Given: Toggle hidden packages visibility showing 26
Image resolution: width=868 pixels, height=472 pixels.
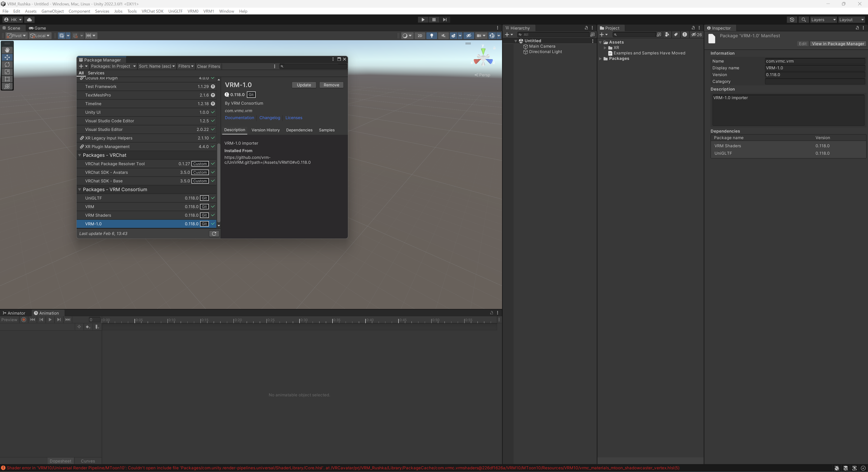Looking at the screenshot, I should 696,35.
